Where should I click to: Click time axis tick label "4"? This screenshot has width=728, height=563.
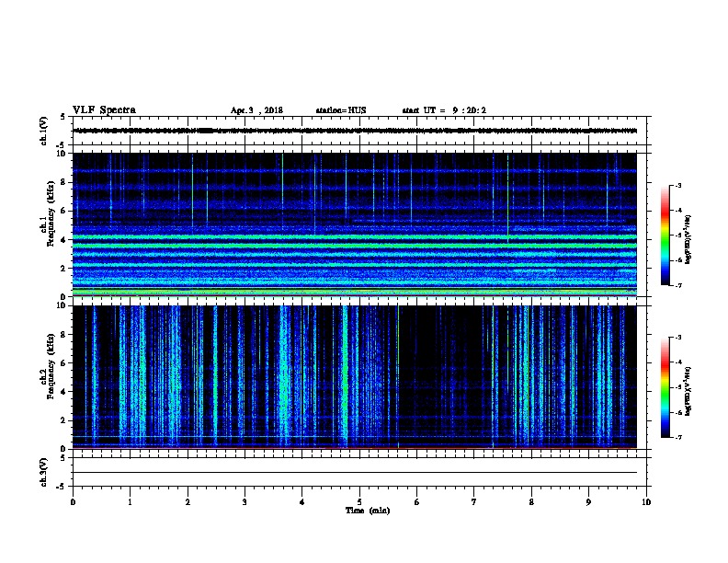tap(302, 502)
